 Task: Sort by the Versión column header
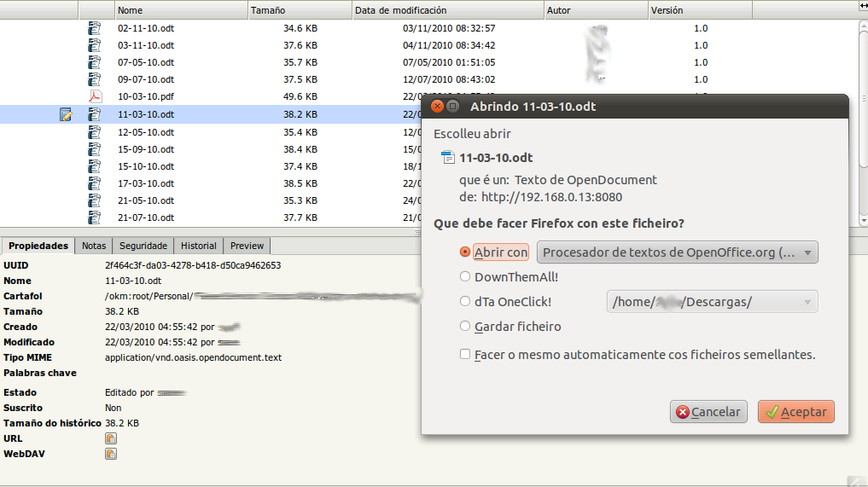pyautogui.click(x=700, y=10)
